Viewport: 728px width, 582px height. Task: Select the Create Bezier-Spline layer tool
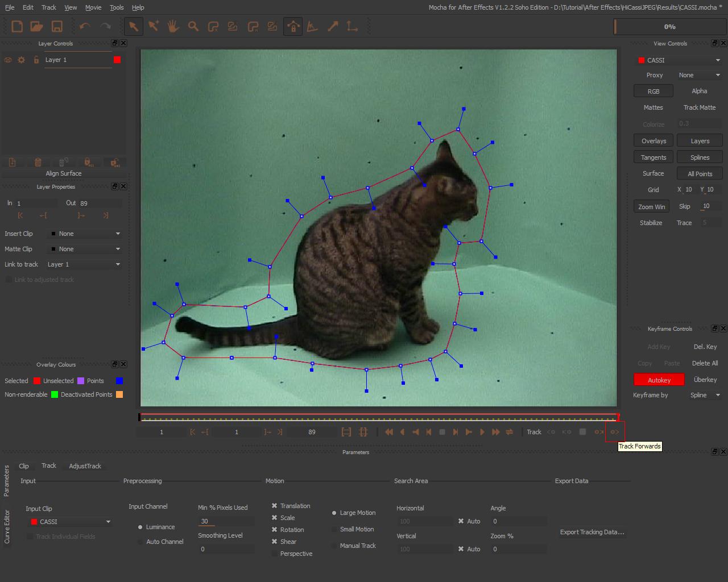[x=253, y=26]
